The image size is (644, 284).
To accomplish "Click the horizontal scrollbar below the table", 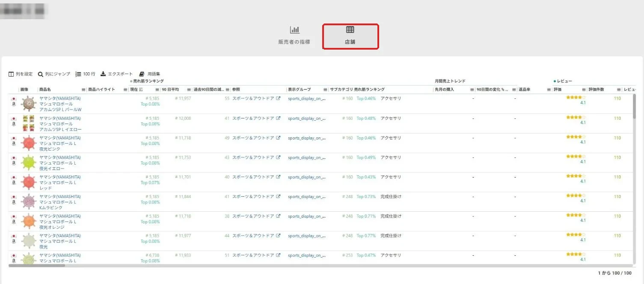I will pyautogui.click(x=37, y=266).
